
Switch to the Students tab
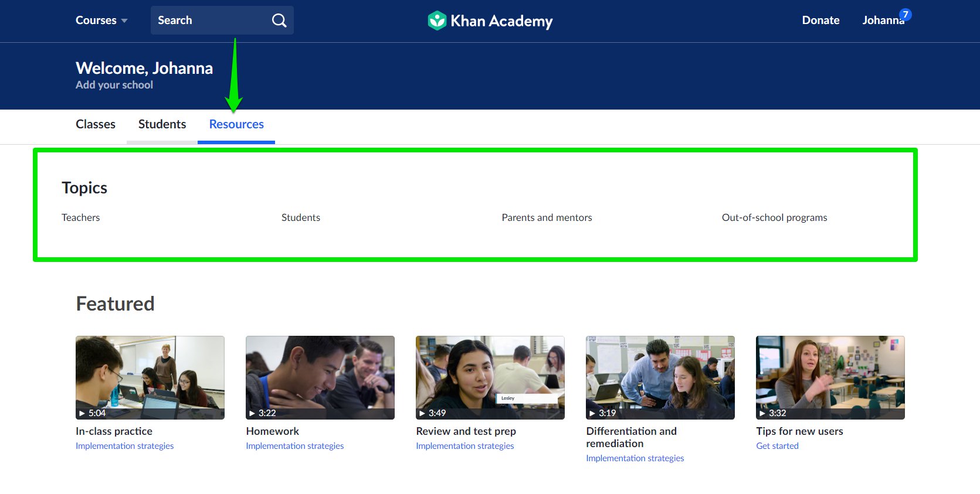[x=162, y=124]
